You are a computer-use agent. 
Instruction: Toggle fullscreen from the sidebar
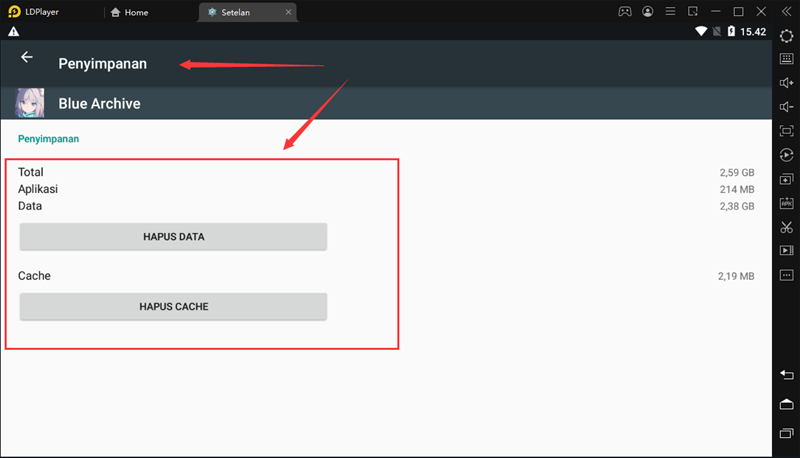[x=786, y=131]
